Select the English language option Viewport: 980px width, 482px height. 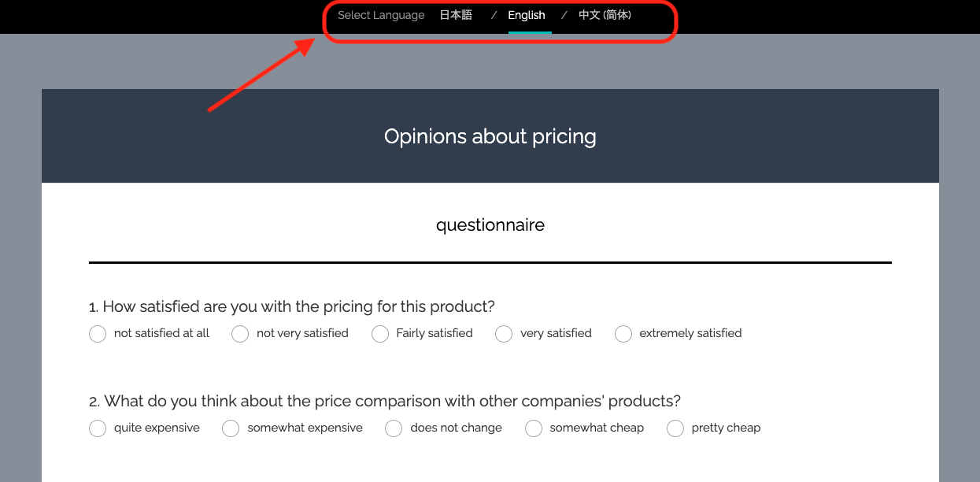(x=527, y=15)
